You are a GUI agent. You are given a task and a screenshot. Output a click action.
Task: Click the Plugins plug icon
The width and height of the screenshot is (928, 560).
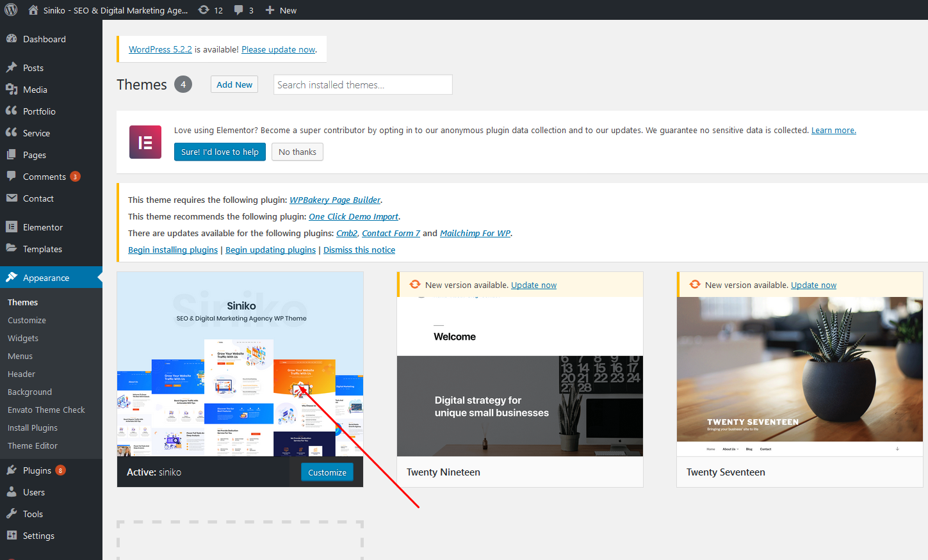click(x=12, y=470)
